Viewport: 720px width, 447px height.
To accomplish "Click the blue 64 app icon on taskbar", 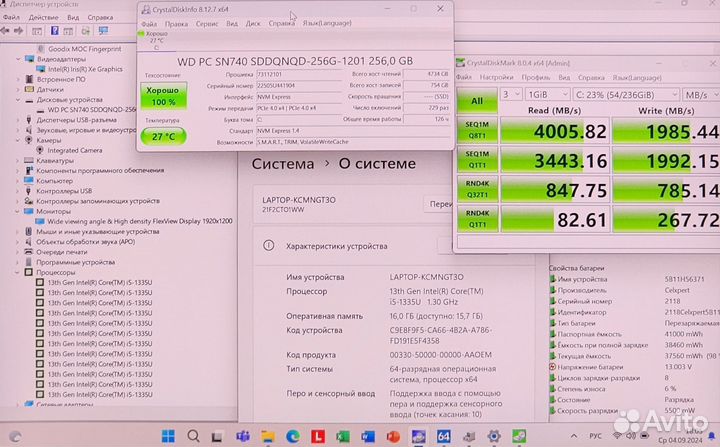I will click(444, 436).
